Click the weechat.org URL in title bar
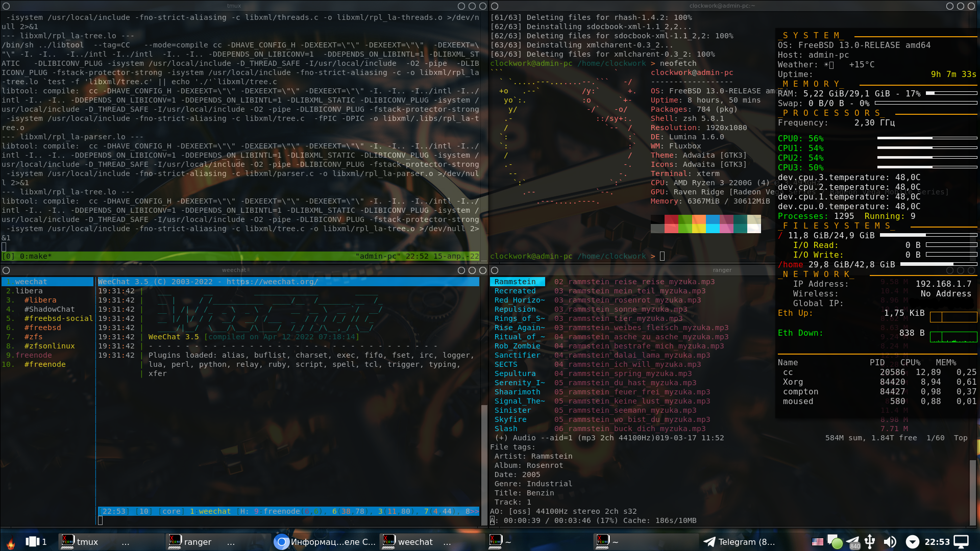980x551 pixels. [272, 282]
